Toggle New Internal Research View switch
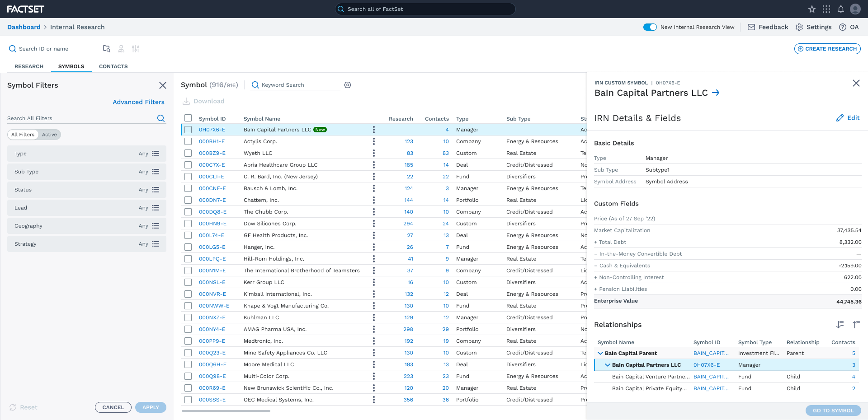This screenshot has width=868, height=420. 650,27
